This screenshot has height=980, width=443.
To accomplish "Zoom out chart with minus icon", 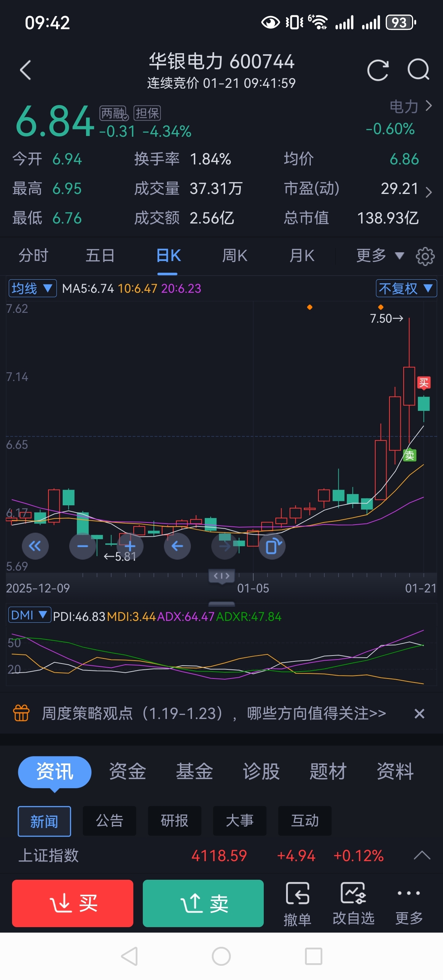I will tap(82, 546).
